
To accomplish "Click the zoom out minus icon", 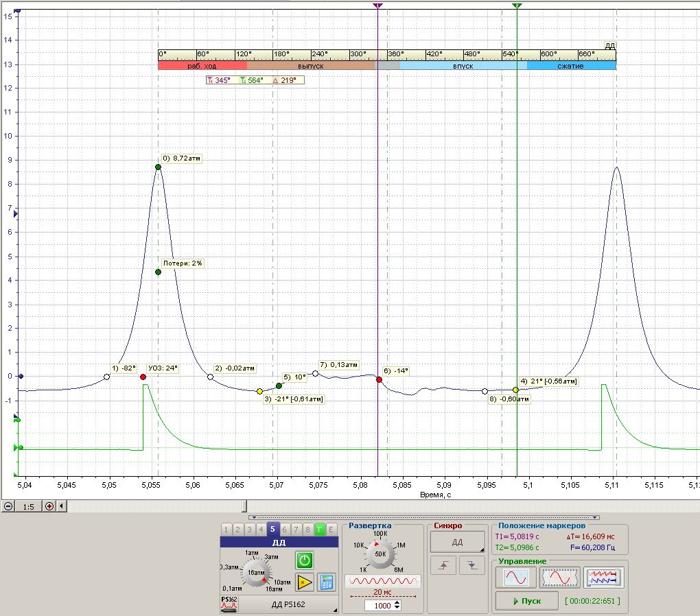I will point(8,506).
